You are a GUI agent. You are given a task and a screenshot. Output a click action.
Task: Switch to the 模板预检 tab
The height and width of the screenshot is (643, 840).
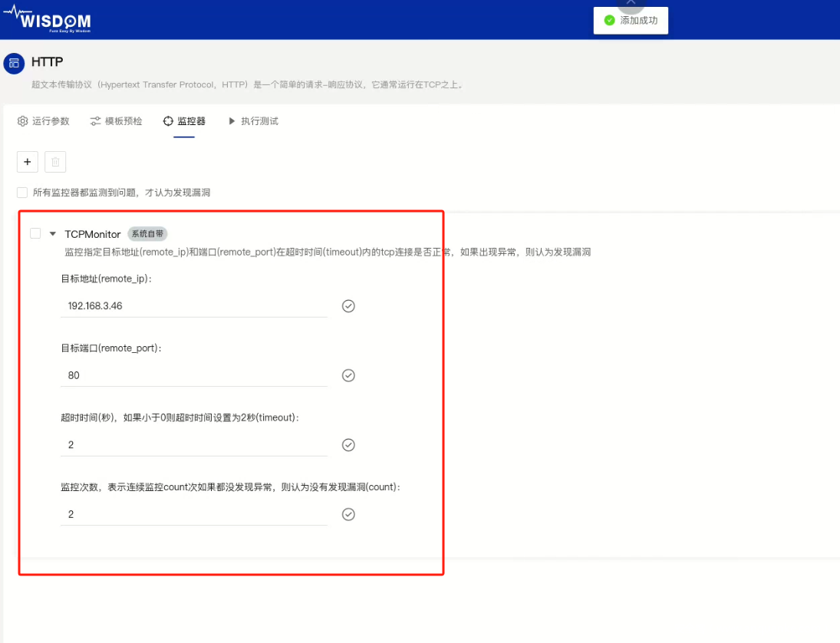[116, 121]
